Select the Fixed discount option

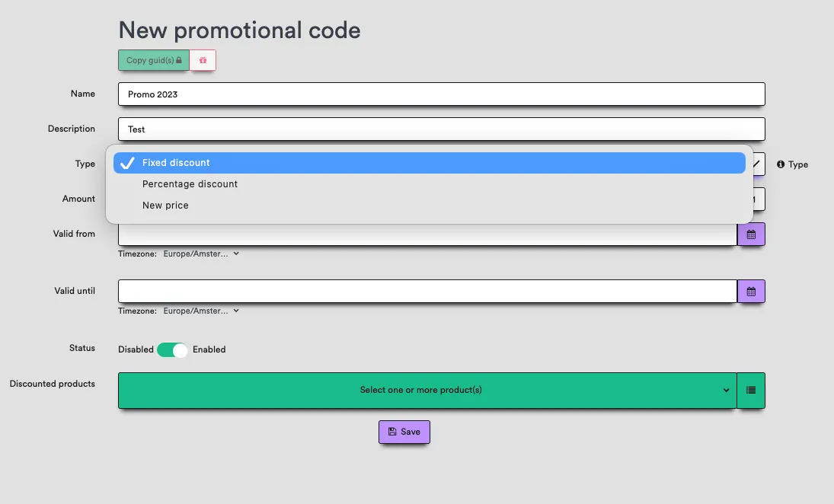pos(176,163)
